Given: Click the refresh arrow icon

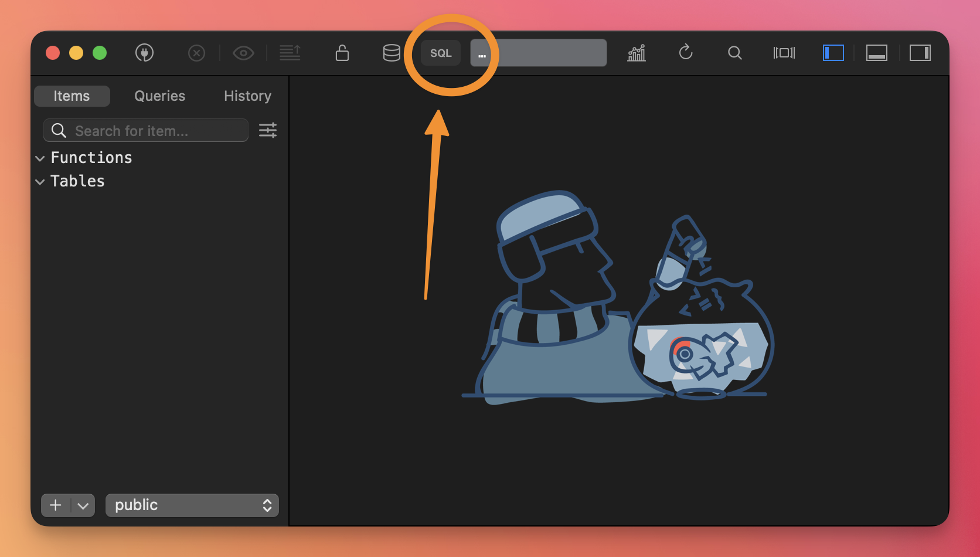Looking at the screenshot, I should click(x=686, y=53).
